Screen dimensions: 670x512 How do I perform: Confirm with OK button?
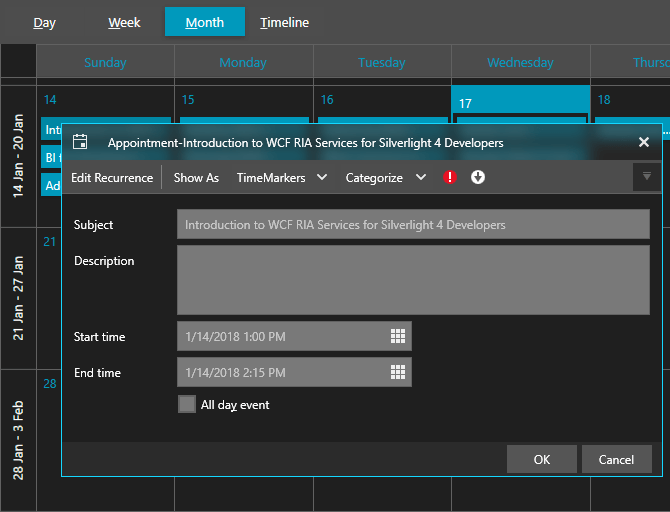click(x=542, y=459)
